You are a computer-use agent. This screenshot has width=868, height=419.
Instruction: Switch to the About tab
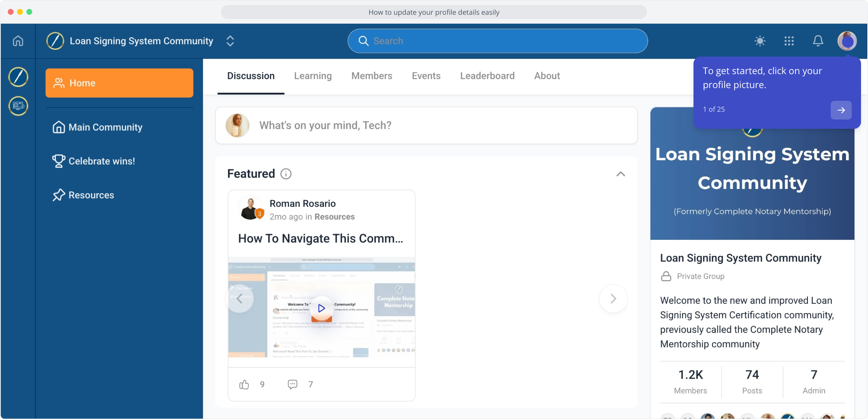coord(547,76)
